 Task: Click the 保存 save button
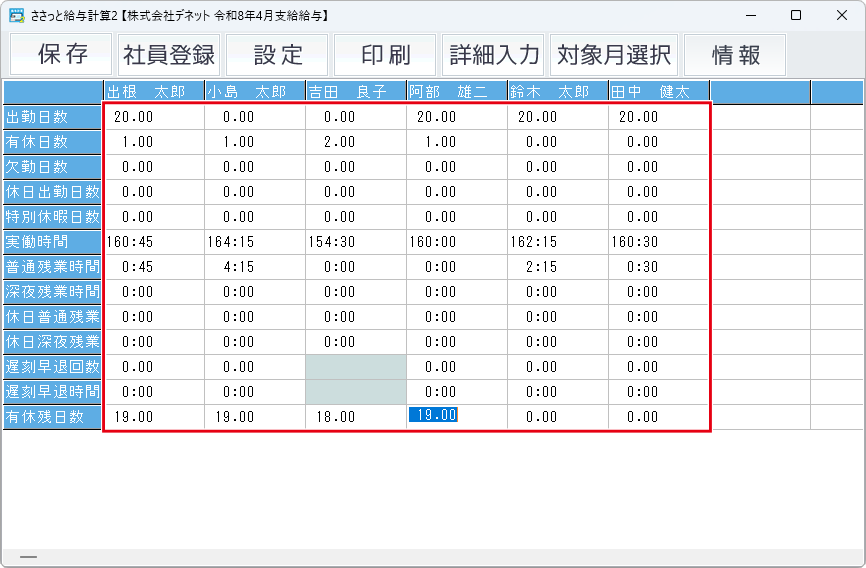pos(62,55)
